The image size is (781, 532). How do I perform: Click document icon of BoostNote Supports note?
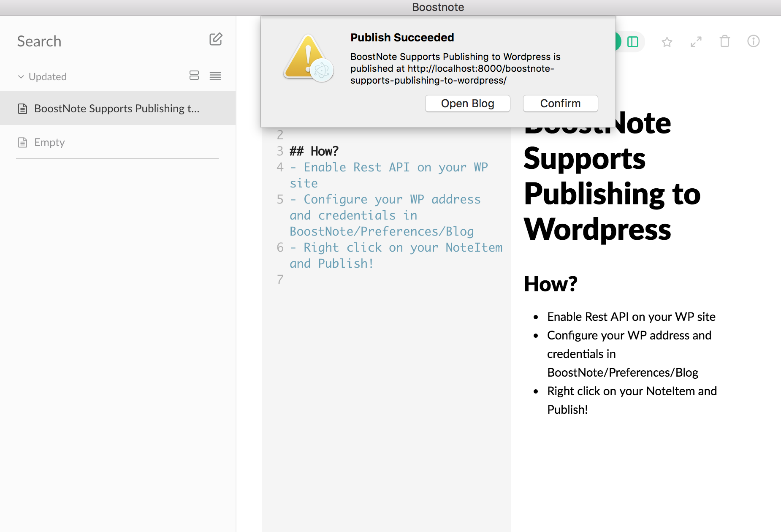pyautogui.click(x=23, y=109)
